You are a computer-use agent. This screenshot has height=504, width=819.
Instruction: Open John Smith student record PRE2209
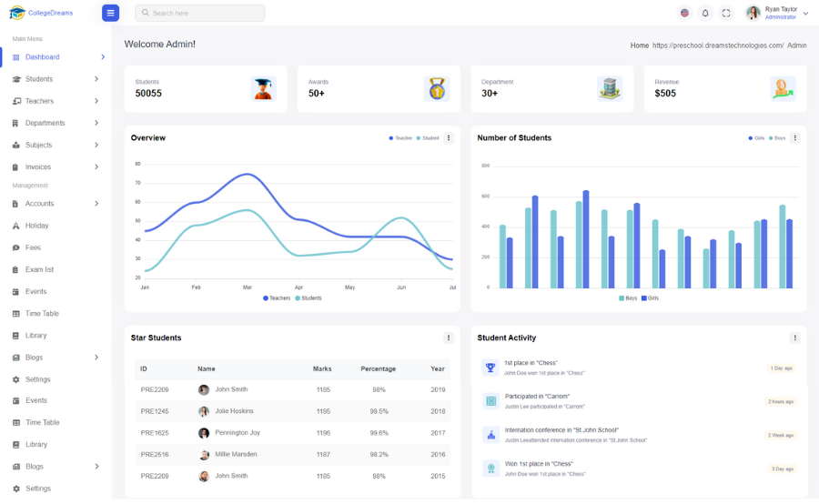[x=230, y=389]
